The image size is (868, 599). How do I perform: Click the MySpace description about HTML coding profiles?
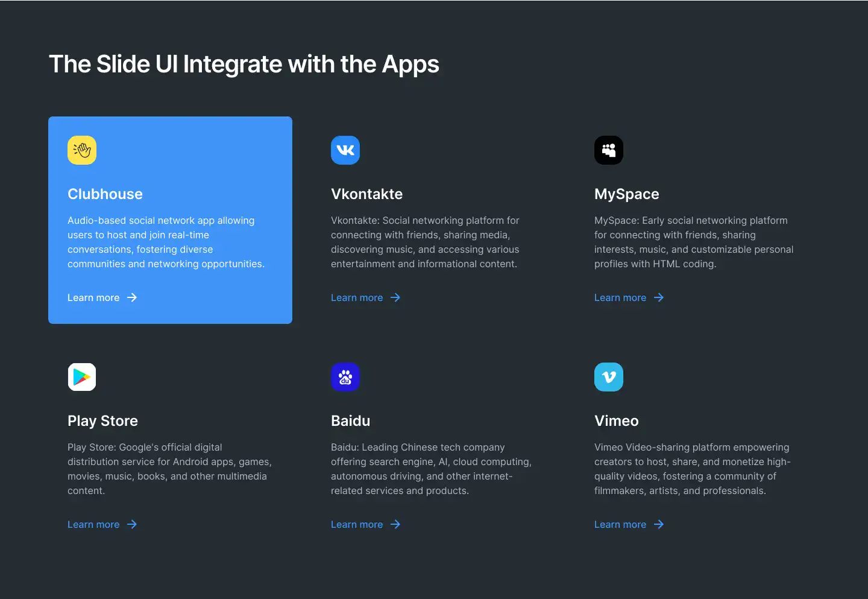pyautogui.click(x=694, y=242)
